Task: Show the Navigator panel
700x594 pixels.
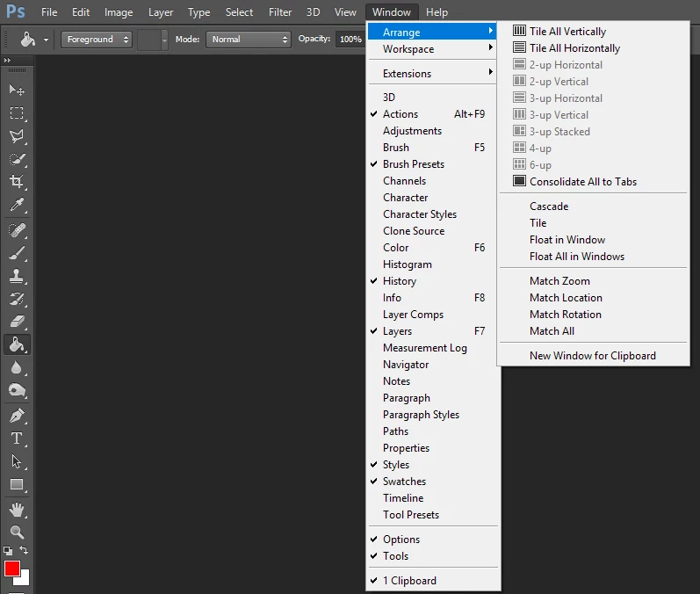Action: tap(432, 365)
